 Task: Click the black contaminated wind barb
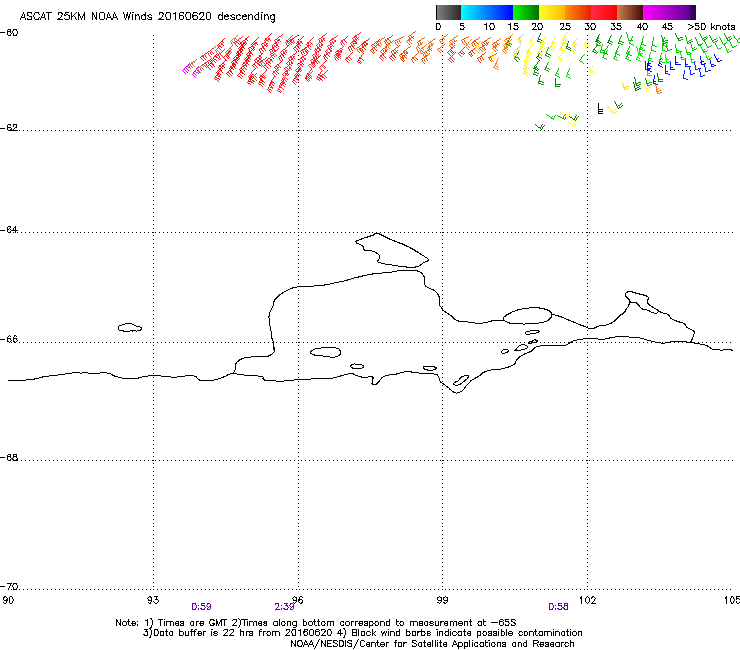600,109
